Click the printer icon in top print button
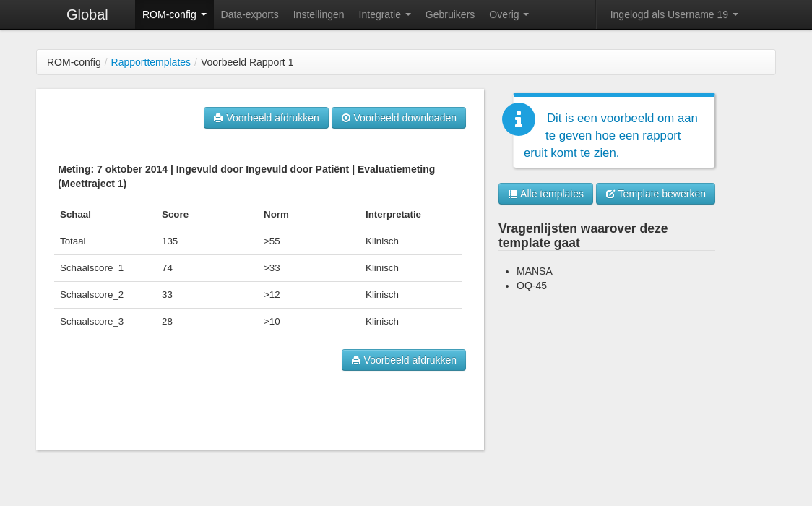 coord(218,119)
